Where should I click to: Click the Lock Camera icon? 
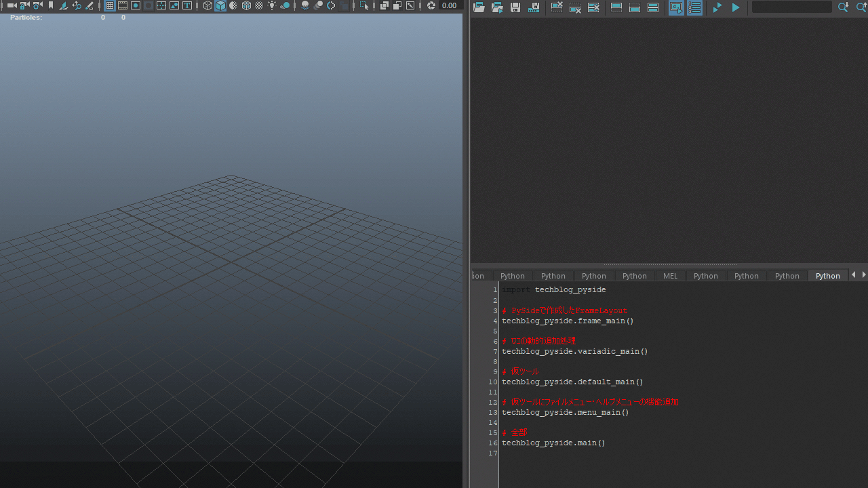click(x=24, y=5)
